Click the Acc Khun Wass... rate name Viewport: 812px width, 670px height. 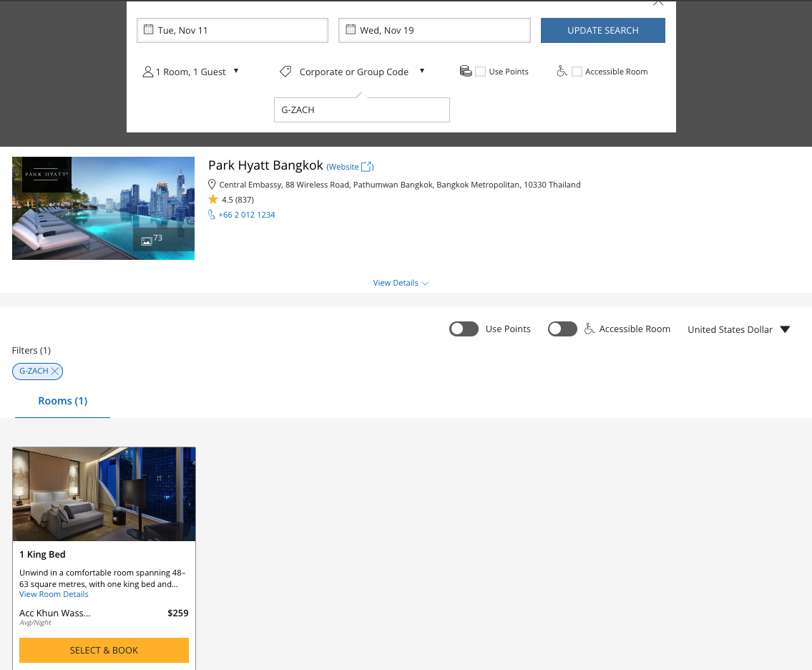pos(55,613)
